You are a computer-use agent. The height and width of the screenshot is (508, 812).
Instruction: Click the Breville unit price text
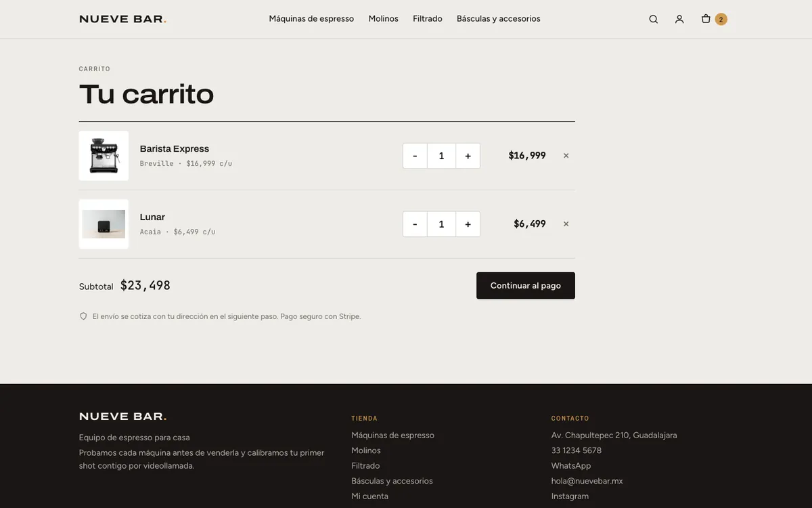(x=186, y=164)
